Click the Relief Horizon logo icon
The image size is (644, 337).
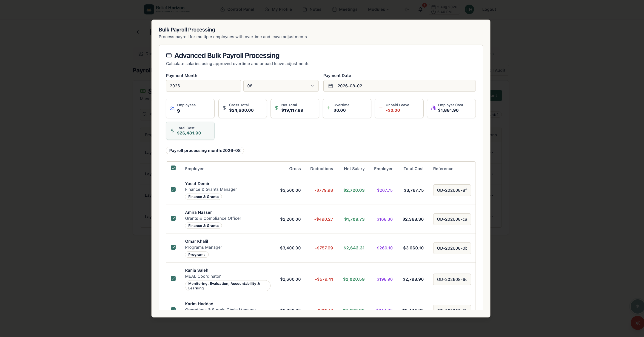(149, 9)
